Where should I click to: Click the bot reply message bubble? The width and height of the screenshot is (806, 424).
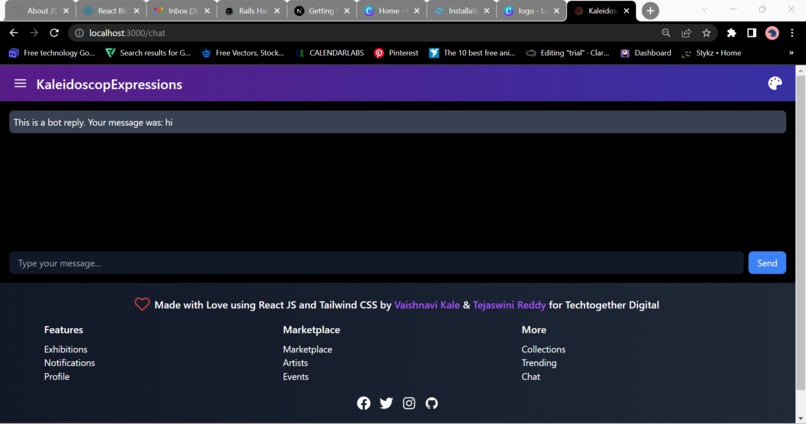click(x=397, y=122)
